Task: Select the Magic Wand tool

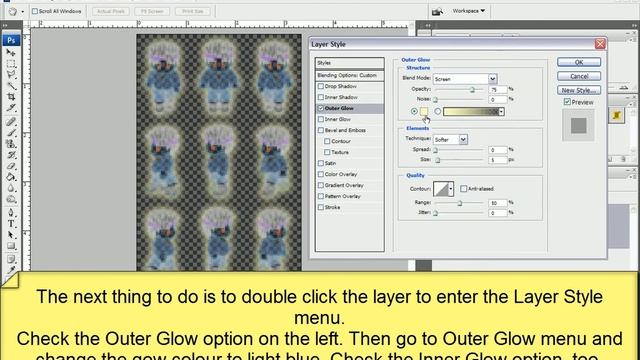Action: tap(11, 86)
